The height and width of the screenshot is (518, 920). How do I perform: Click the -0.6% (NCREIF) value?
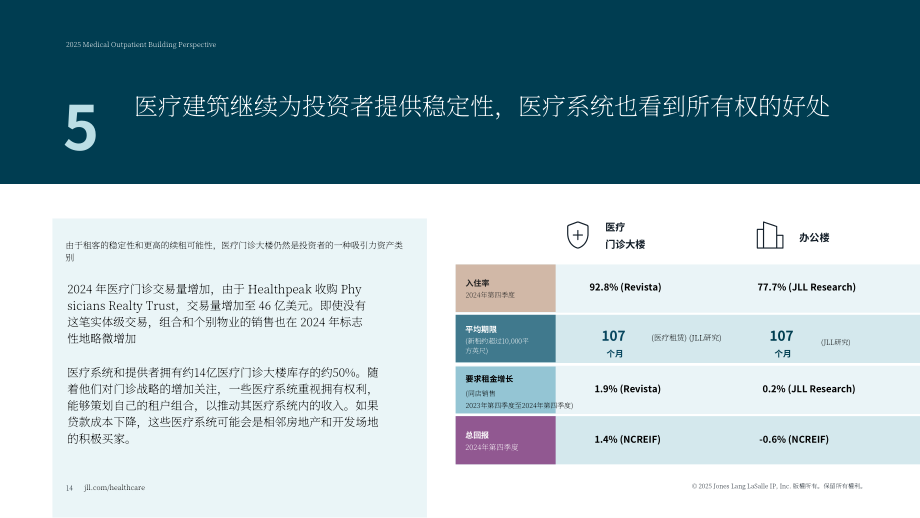(794, 439)
